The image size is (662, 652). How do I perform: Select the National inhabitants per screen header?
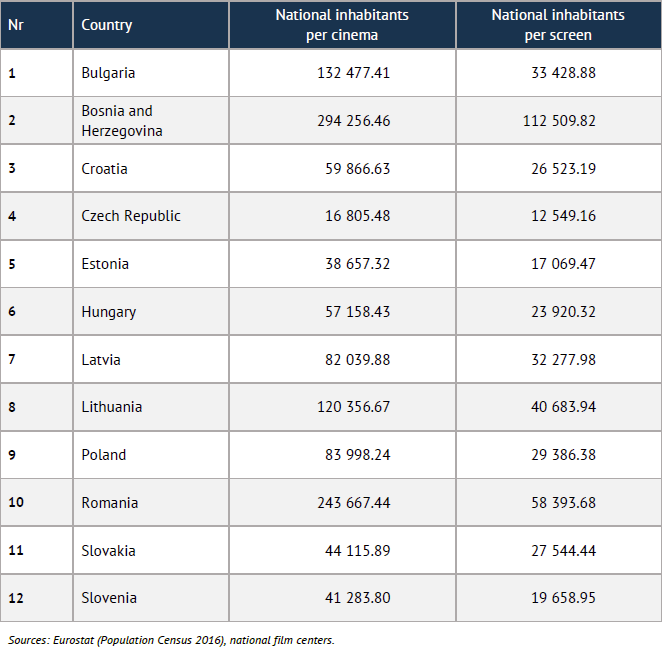point(558,25)
